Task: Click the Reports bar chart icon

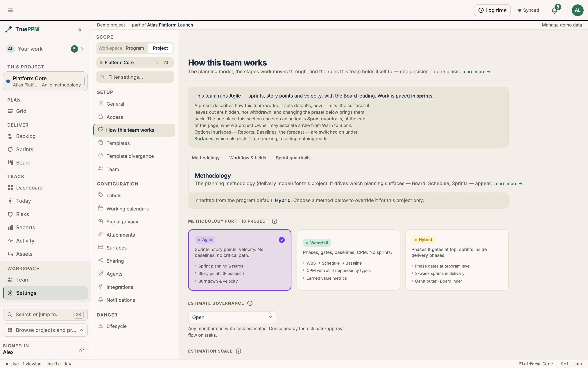Action: click(10, 227)
